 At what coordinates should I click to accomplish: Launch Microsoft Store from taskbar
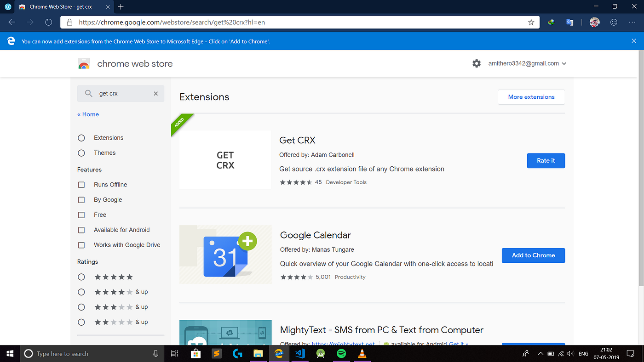pos(195,353)
